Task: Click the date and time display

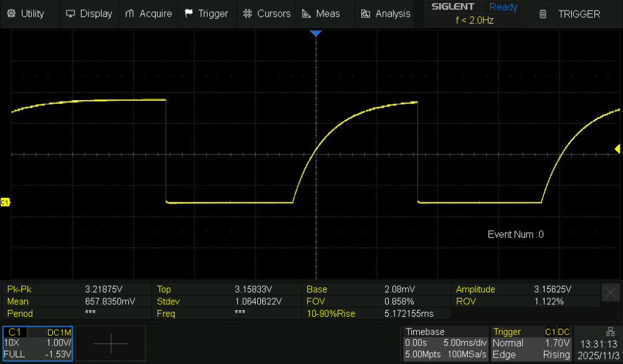Action: (597, 348)
